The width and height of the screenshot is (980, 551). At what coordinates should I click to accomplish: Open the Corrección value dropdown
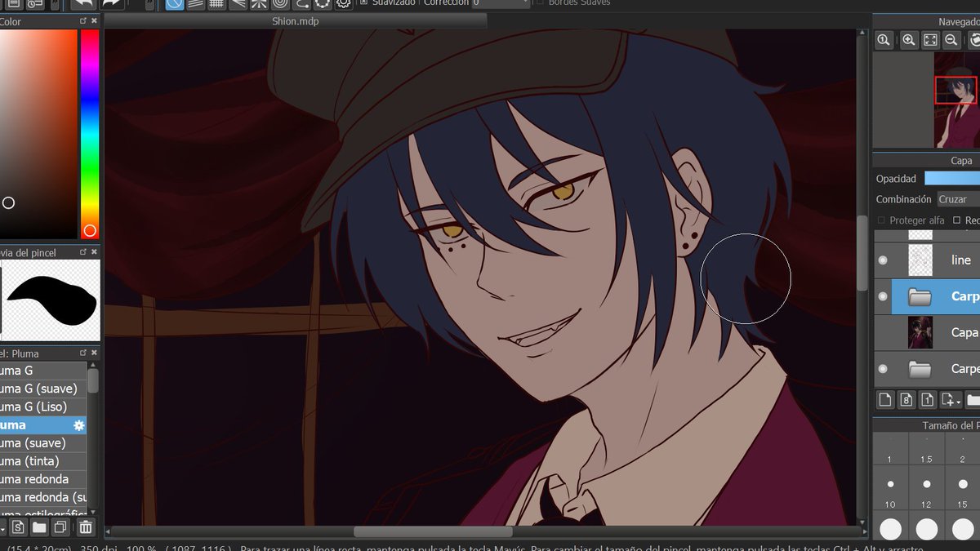click(x=524, y=3)
